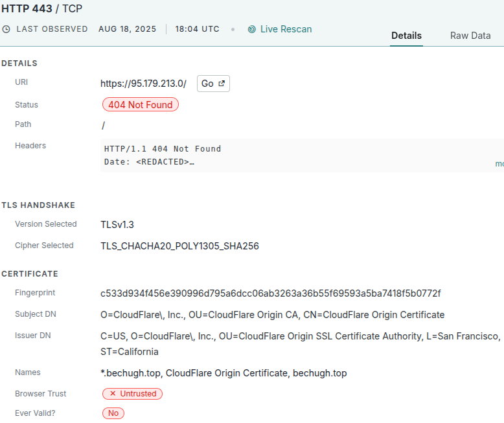Click the Subject DN certificate value
Viewport: 504px width, 423px height.
pos(272,315)
